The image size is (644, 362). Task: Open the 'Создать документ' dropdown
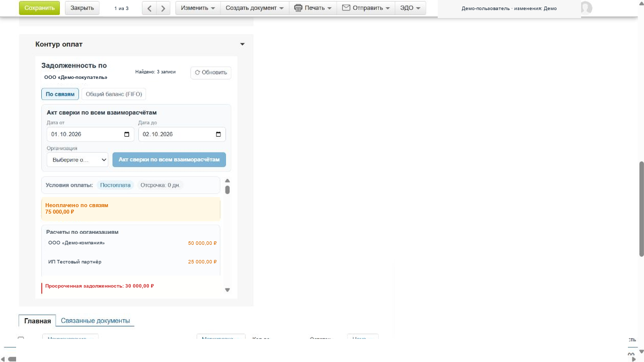255,8
